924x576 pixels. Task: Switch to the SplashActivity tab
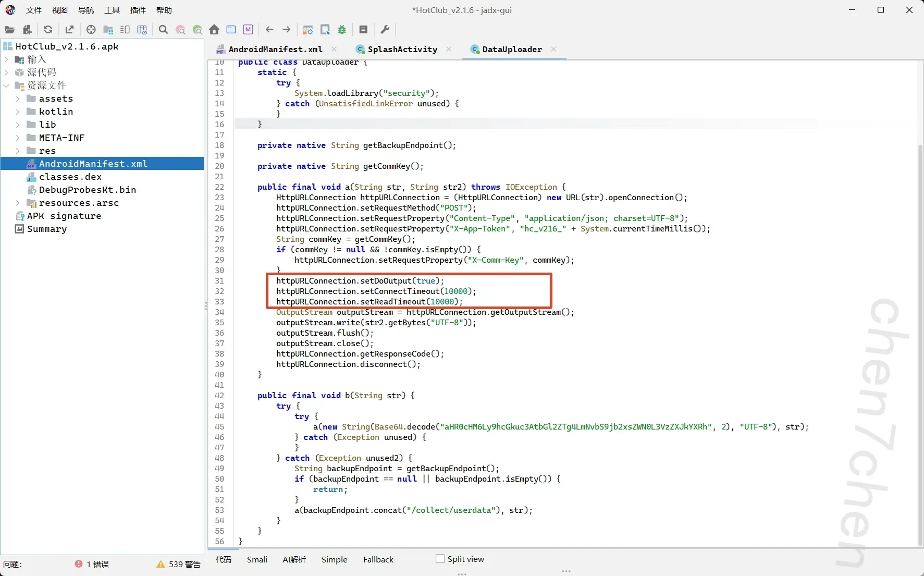click(402, 49)
